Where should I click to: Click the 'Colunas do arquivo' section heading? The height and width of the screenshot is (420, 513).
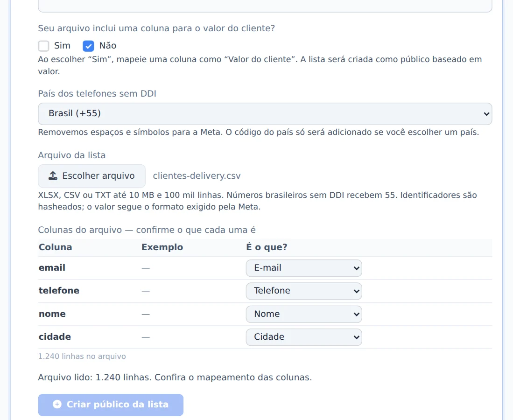(x=147, y=230)
